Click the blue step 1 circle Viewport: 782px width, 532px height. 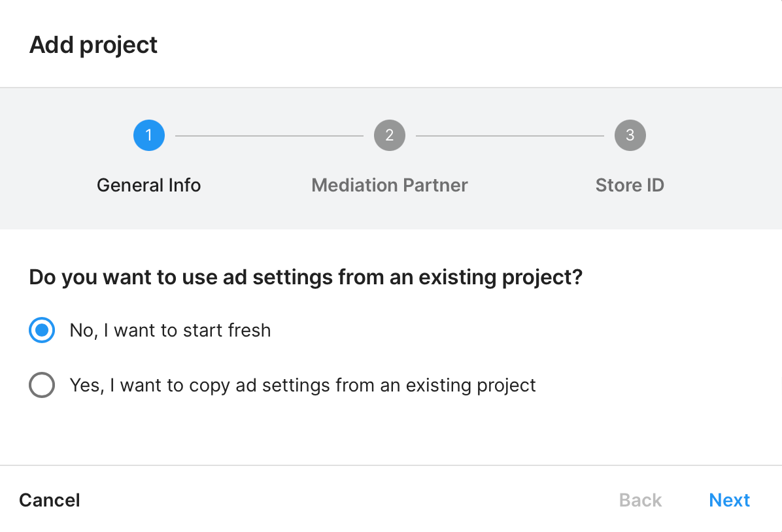[149, 135]
